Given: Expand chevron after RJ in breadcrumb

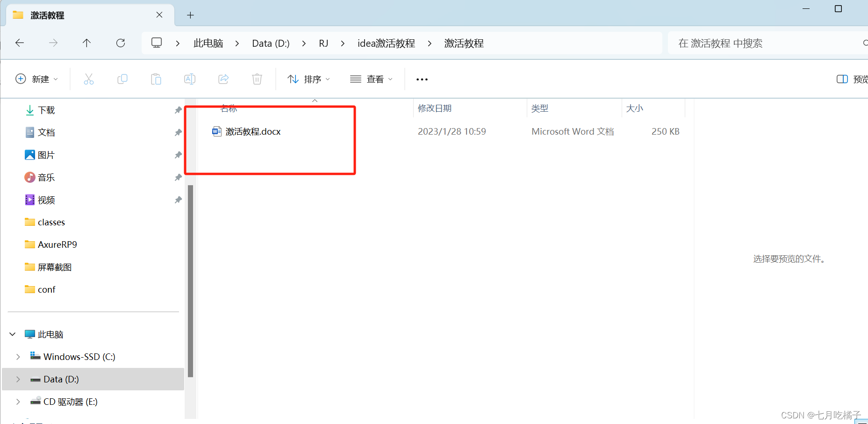Looking at the screenshot, I should [x=343, y=43].
